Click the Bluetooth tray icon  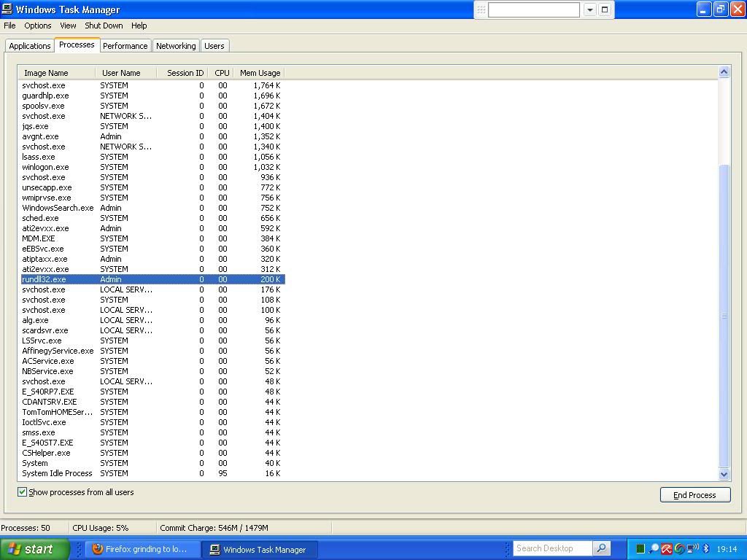tap(705, 549)
